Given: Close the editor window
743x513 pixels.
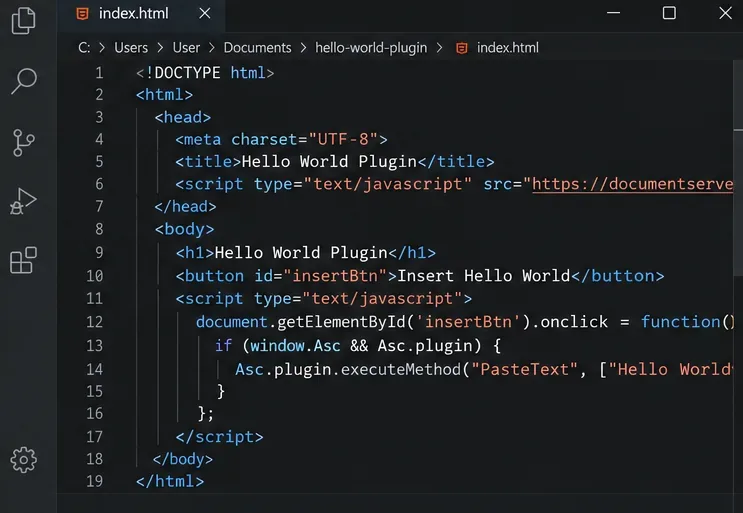Looking at the screenshot, I should tap(725, 13).
